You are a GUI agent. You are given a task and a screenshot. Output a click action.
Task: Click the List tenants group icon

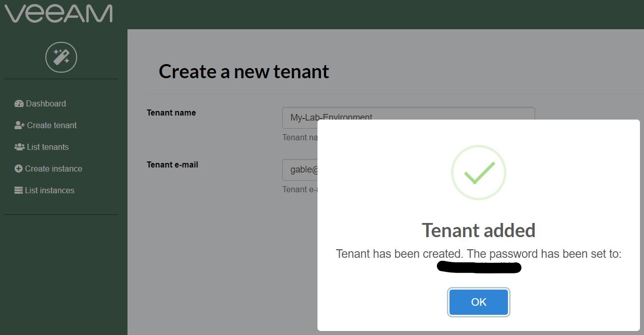click(20, 147)
